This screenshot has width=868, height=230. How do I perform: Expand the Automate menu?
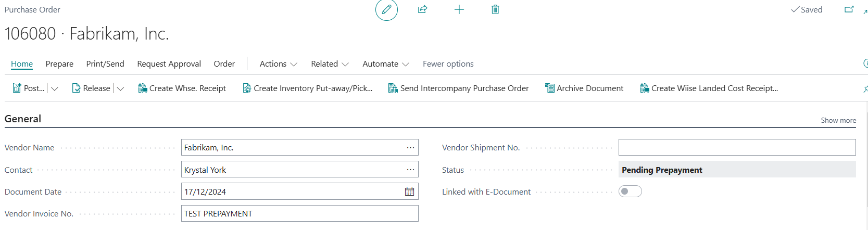pos(385,64)
